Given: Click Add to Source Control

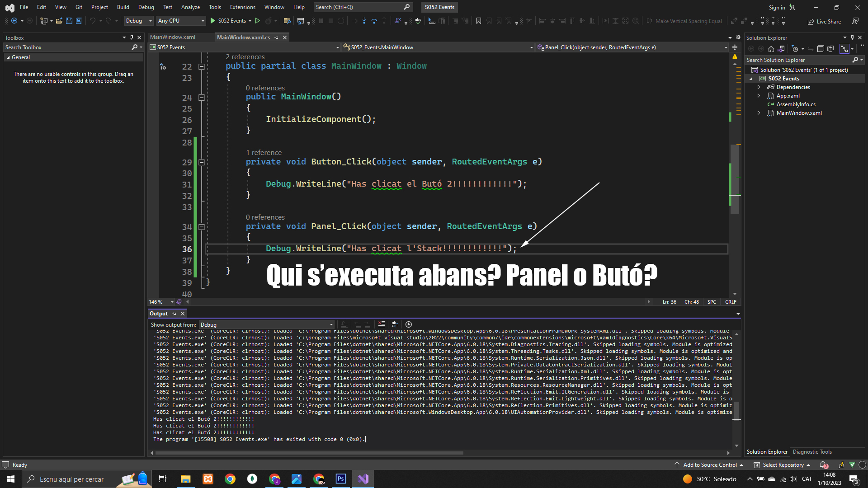Looking at the screenshot, I should (710, 465).
